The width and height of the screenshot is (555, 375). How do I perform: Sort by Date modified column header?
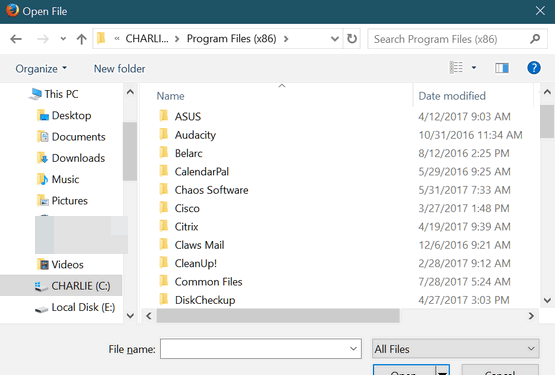[x=452, y=96]
